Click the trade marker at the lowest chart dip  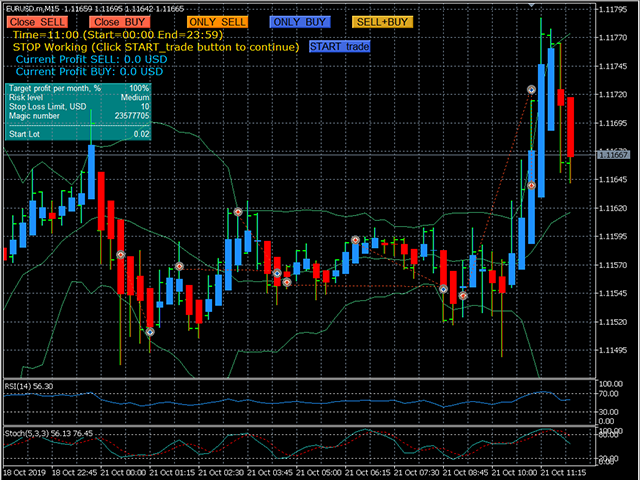(150, 331)
